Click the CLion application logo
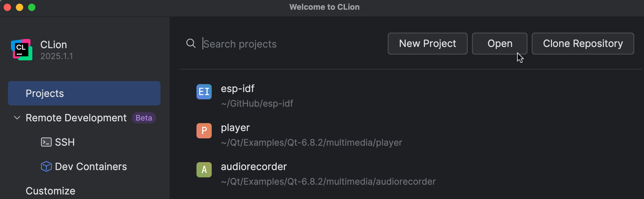The width and height of the screenshot is (644, 199). 21,50
